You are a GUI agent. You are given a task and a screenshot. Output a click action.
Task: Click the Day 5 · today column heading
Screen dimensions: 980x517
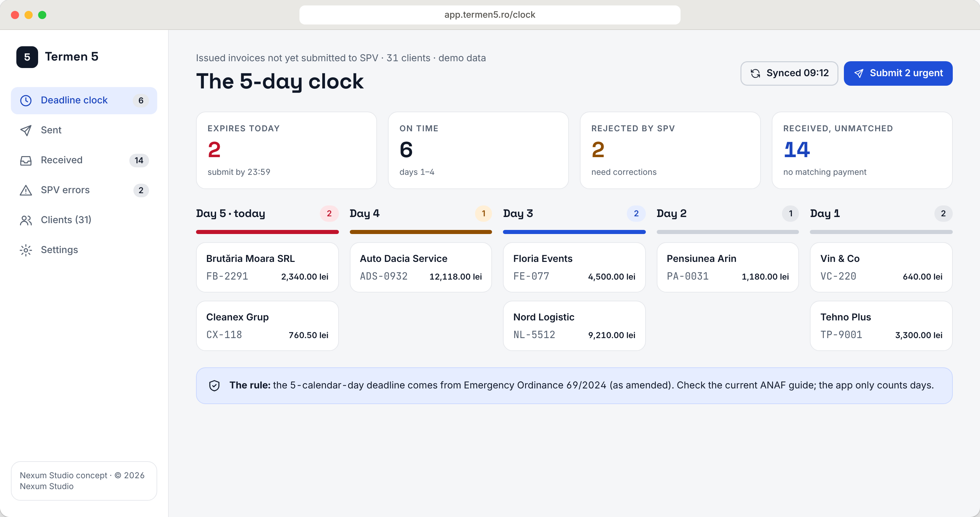[231, 214]
